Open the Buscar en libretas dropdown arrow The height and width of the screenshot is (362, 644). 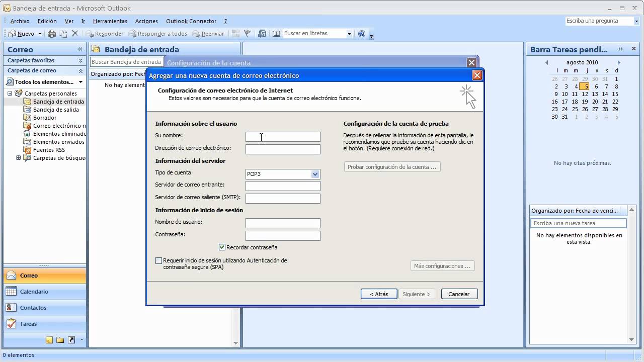pyautogui.click(x=349, y=34)
